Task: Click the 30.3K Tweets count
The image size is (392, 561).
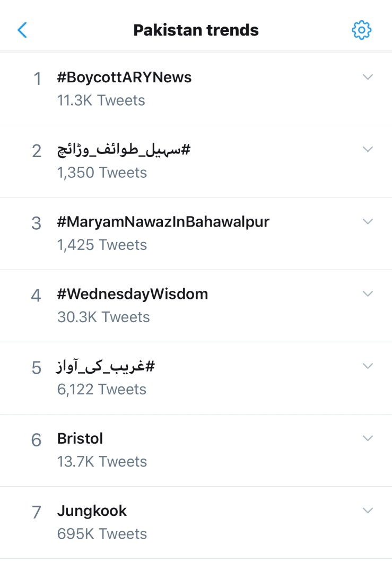Action: [103, 317]
